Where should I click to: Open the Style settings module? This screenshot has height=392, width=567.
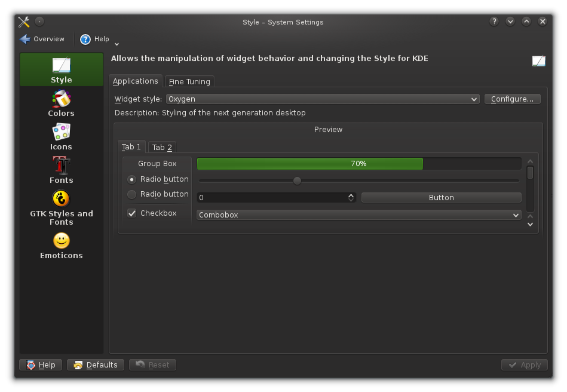pyautogui.click(x=62, y=70)
